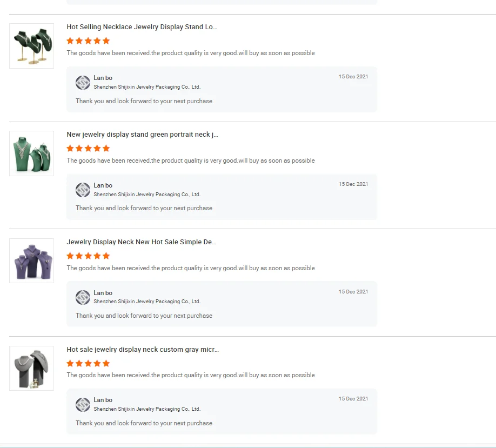Open the gray jewelry display neck thumbnail

click(31, 369)
